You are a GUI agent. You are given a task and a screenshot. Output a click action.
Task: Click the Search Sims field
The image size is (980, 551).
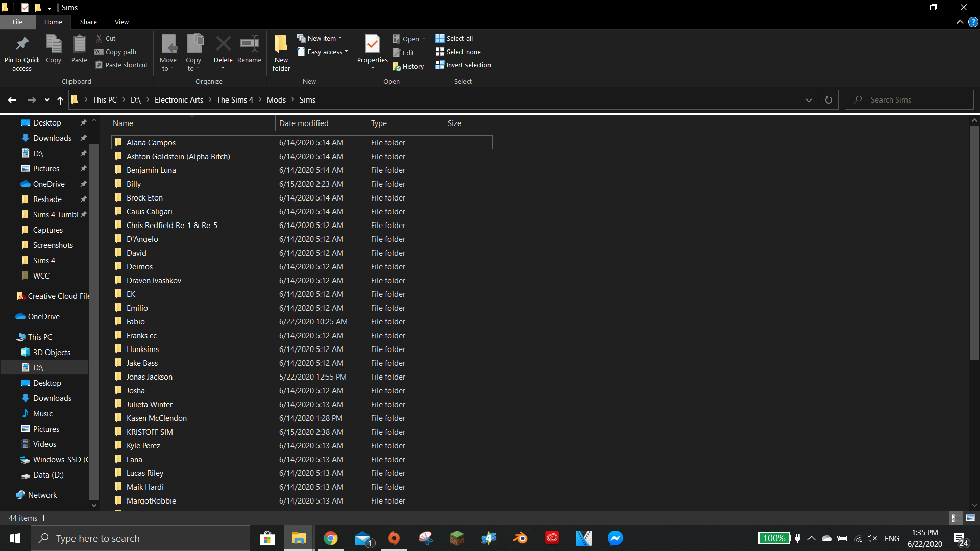coord(909,100)
